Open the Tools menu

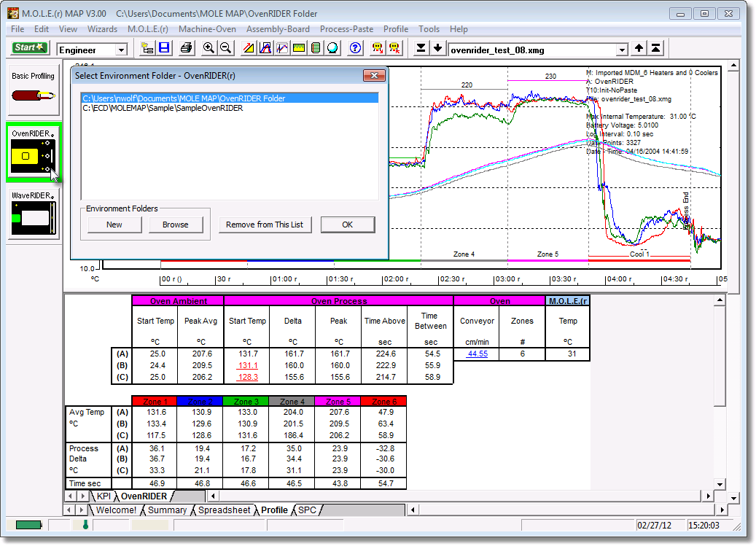pyautogui.click(x=429, y=29)
